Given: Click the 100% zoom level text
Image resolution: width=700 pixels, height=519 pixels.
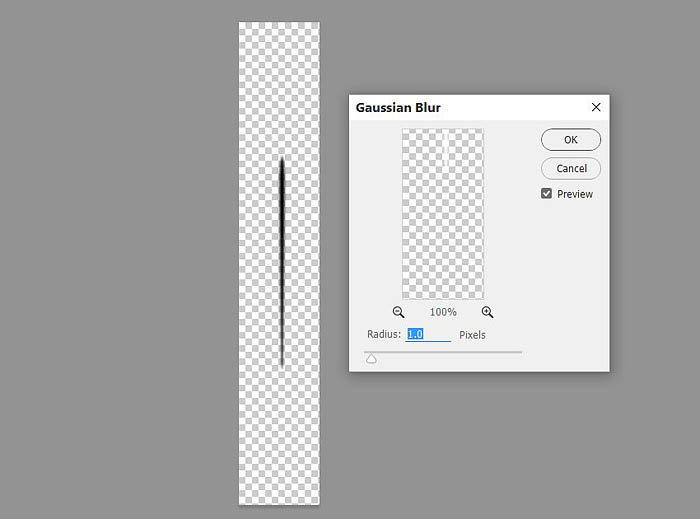Looking at the screenshot, I should (443, 312).
